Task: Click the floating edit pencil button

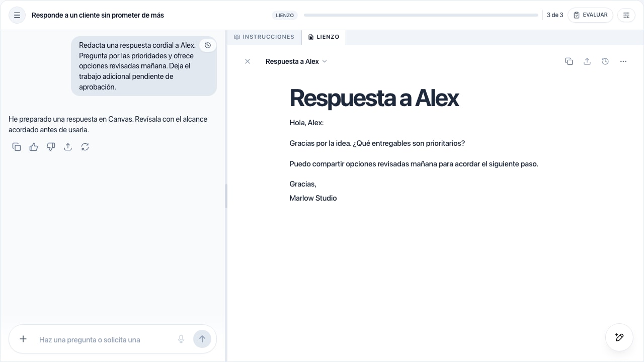Action: tap(619, 337)
